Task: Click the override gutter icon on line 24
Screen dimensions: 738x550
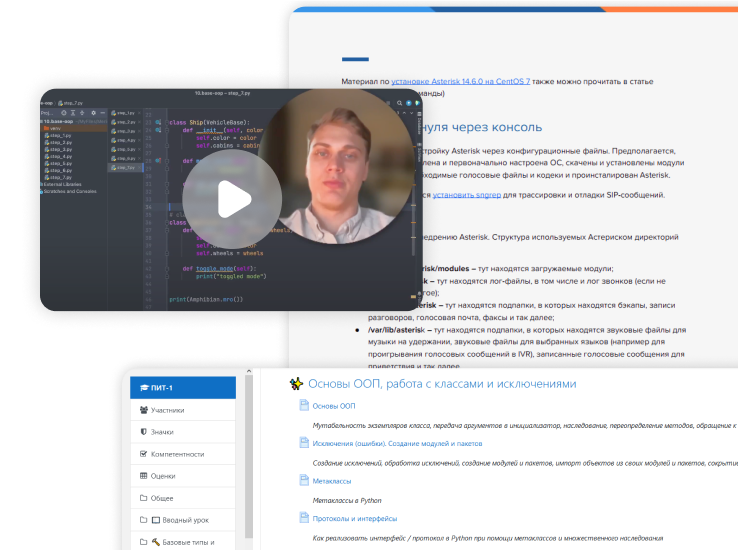Action: coord(158,130)
